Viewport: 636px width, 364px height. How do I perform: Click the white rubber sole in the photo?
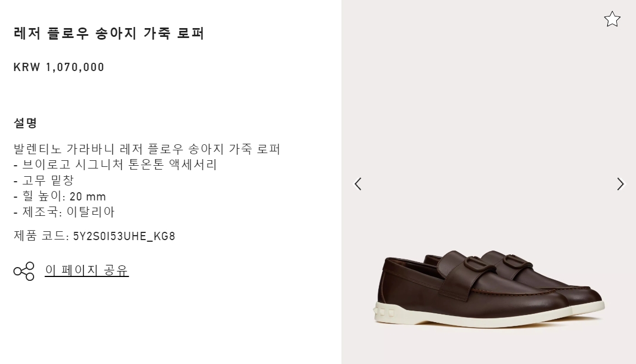[x=487, y=317]
